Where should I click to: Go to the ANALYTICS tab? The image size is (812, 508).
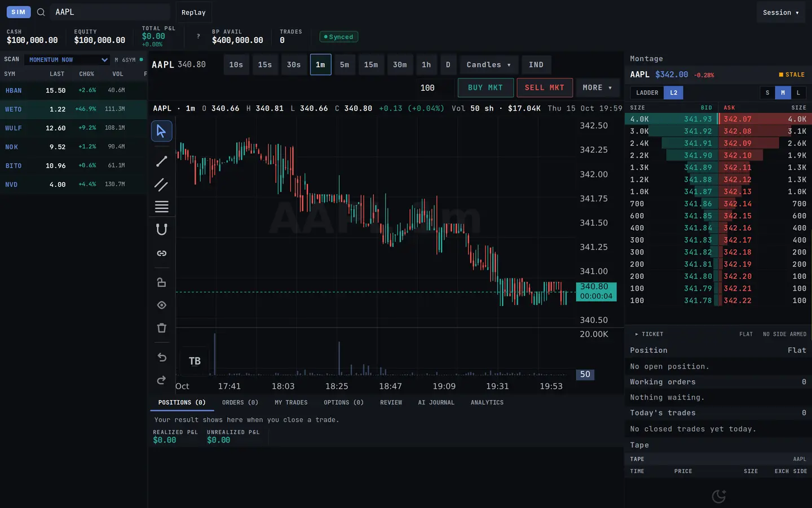pyautogui.click(x=487, y=402)
